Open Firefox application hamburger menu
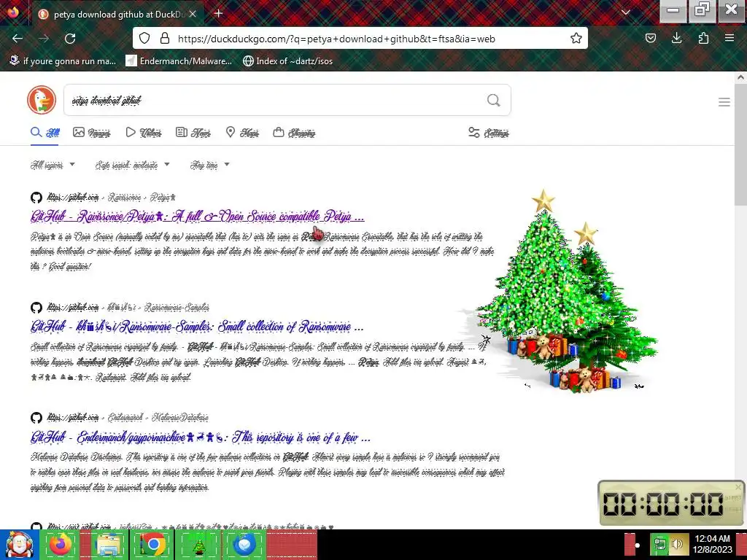 (729, 38)
